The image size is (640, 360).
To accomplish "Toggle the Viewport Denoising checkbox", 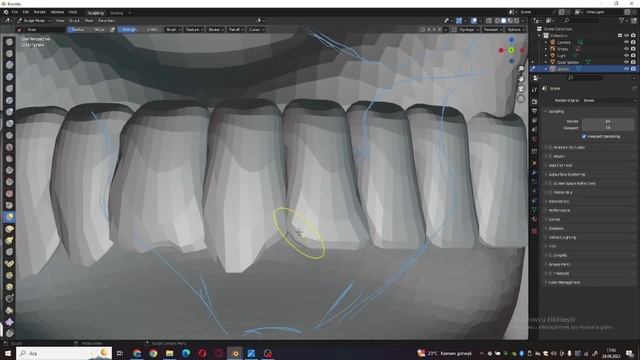I will point(584,136).
